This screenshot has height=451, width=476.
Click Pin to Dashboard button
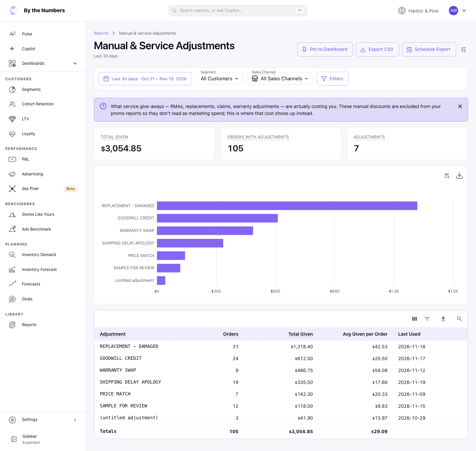click(x=325, y=49)
